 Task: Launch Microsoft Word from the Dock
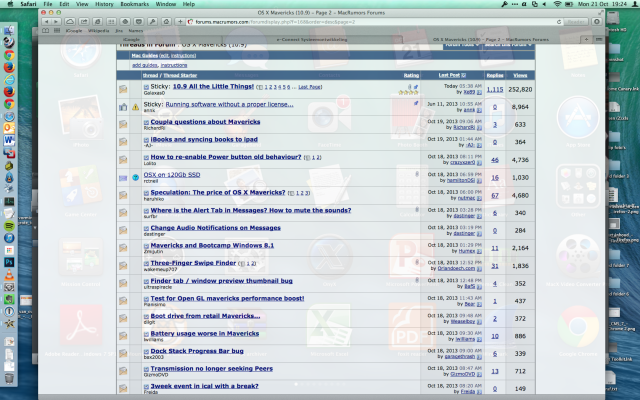[x=9, y=140]
